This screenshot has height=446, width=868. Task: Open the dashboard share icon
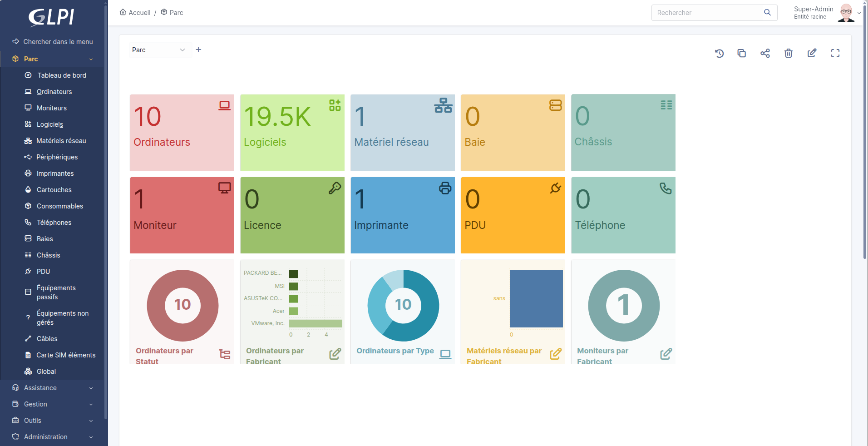point(765,54)
